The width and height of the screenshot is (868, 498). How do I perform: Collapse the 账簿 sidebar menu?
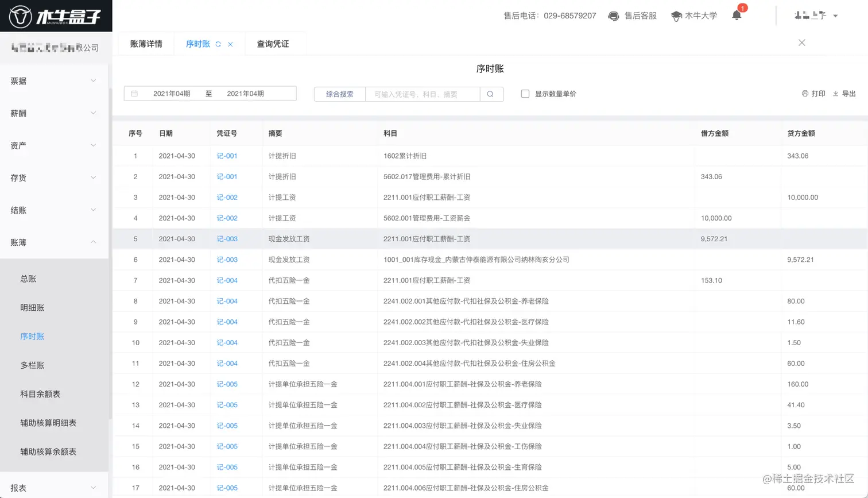(x=54, y=242)
